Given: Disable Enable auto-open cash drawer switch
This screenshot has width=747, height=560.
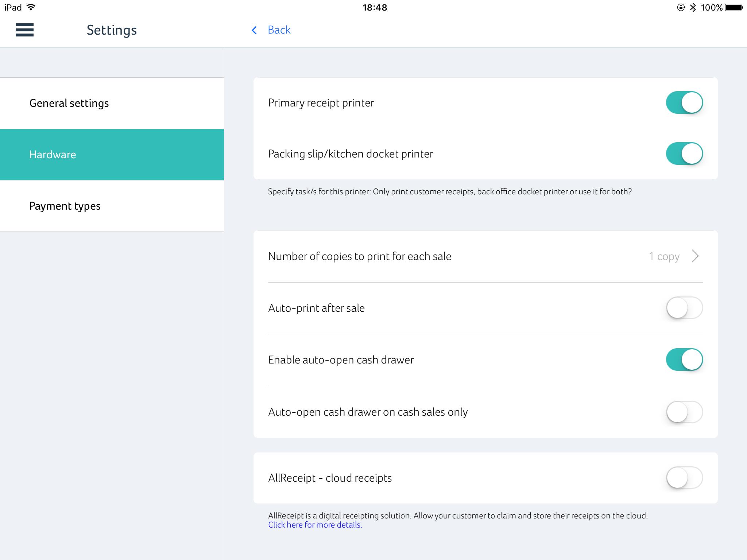Looking at the screenshot, I should [x=684, y=360].
